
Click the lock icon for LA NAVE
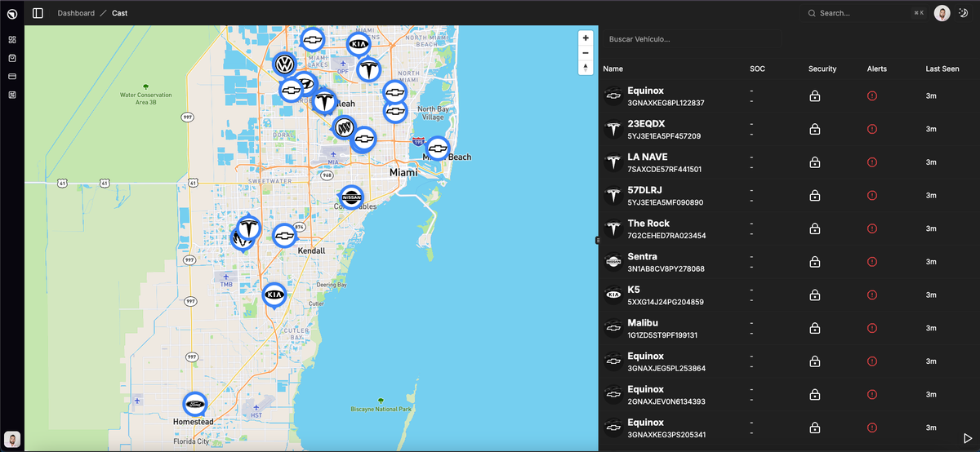pyautogui.click(x=814, y=162)
